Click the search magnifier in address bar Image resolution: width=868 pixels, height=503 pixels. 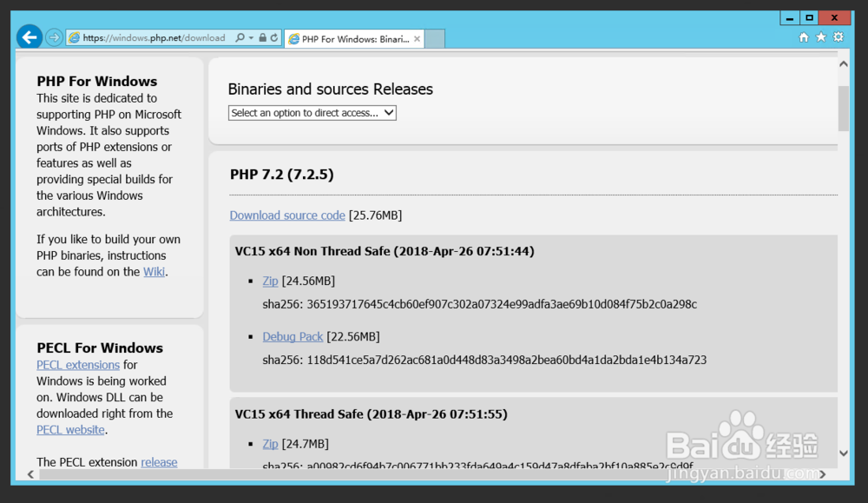[x=240, y=37]
